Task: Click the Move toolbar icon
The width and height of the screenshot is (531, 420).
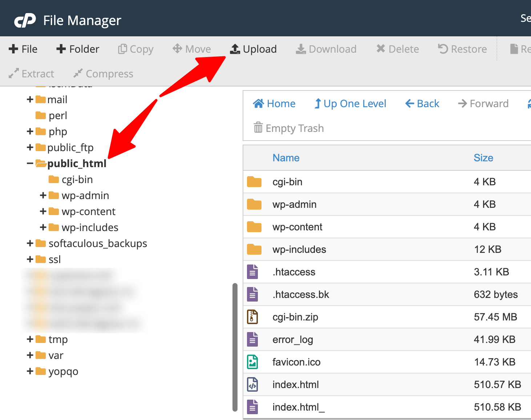Action: coord(191,49)
